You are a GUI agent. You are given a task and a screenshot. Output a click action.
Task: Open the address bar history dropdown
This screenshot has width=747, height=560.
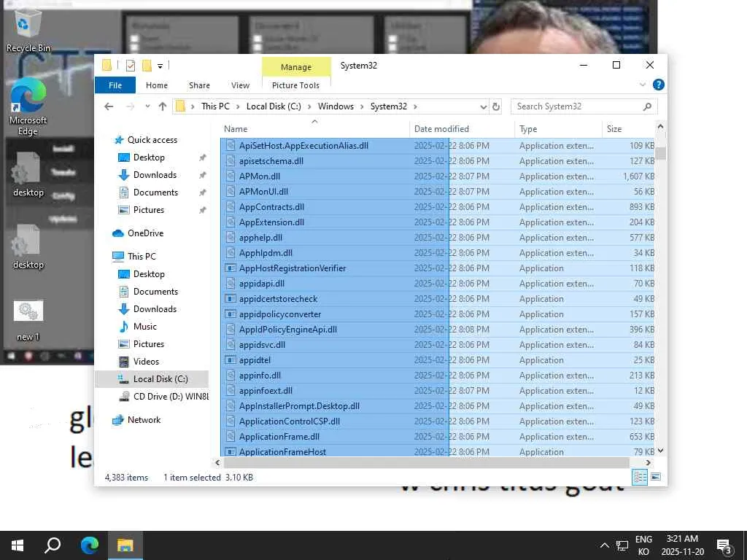click(483, 106)
